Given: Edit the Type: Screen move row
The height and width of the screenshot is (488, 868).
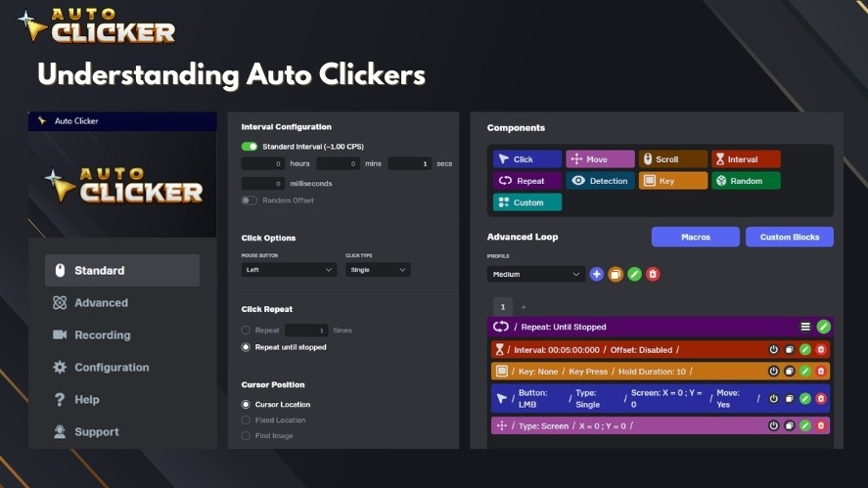Looking at the screenshot, I should coord(805,425).
